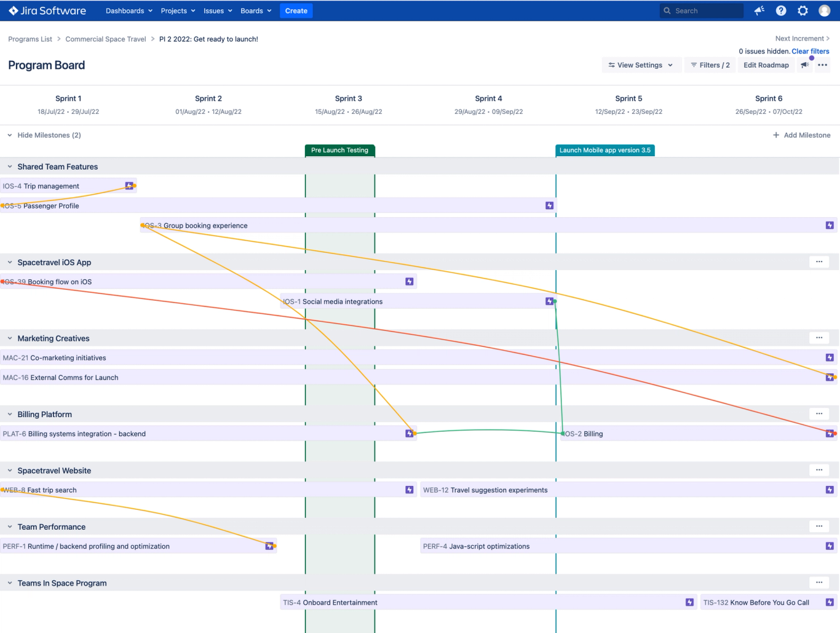Collapse the Hide Milestones toggle
This screenshot has height=633, width=840.
(44, 135)
